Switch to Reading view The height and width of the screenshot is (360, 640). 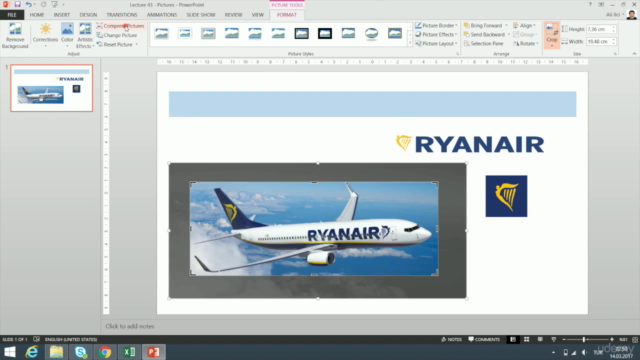click(540, 339)
